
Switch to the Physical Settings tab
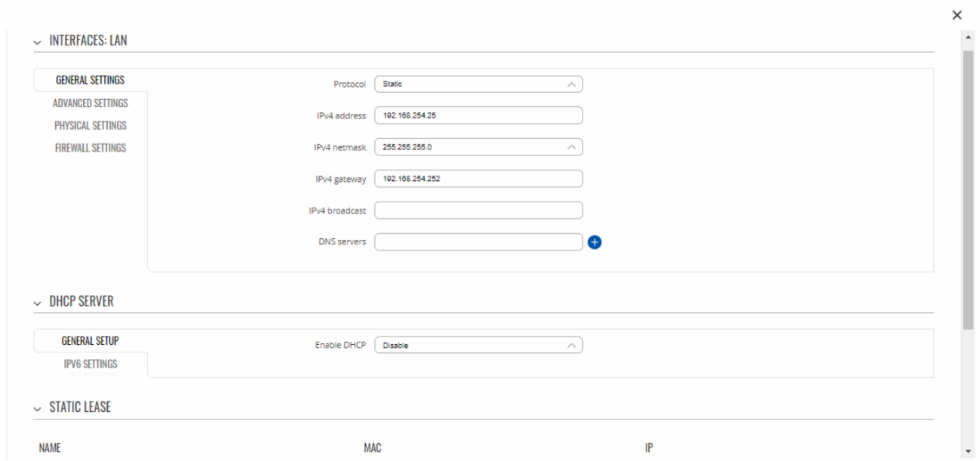[91, 125]
